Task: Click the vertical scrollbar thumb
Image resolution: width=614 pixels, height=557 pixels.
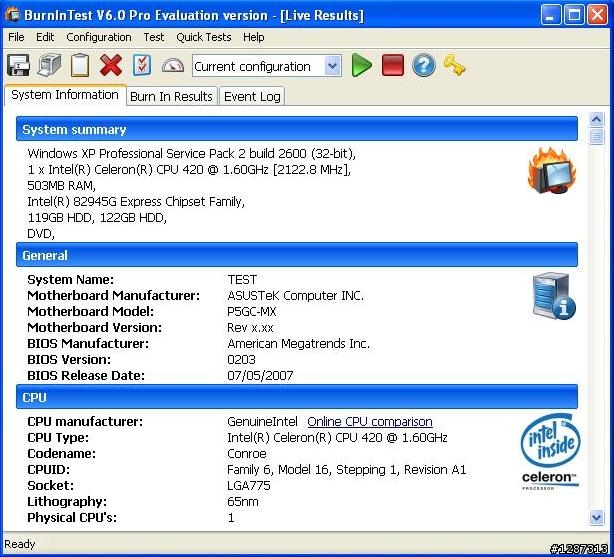Action: 596,137
